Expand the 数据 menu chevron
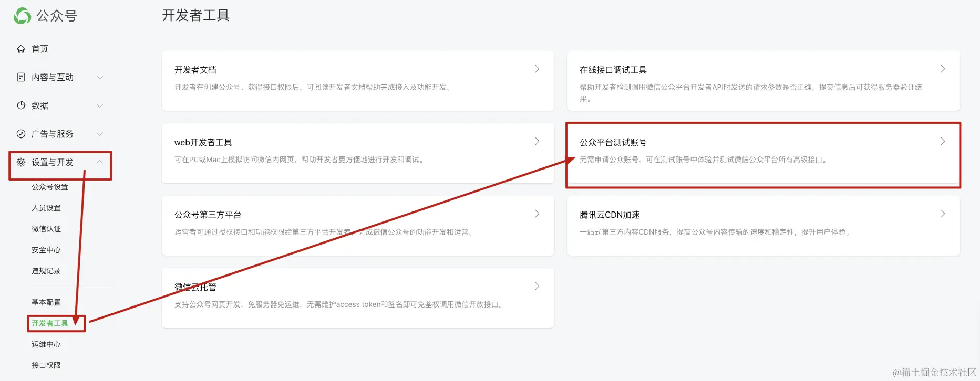 point(100,105)
